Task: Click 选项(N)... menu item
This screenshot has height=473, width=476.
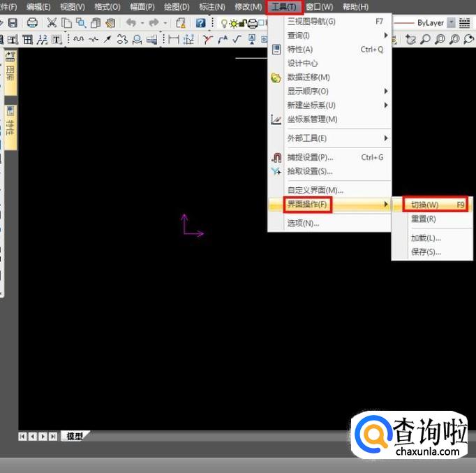Action: 303,224
